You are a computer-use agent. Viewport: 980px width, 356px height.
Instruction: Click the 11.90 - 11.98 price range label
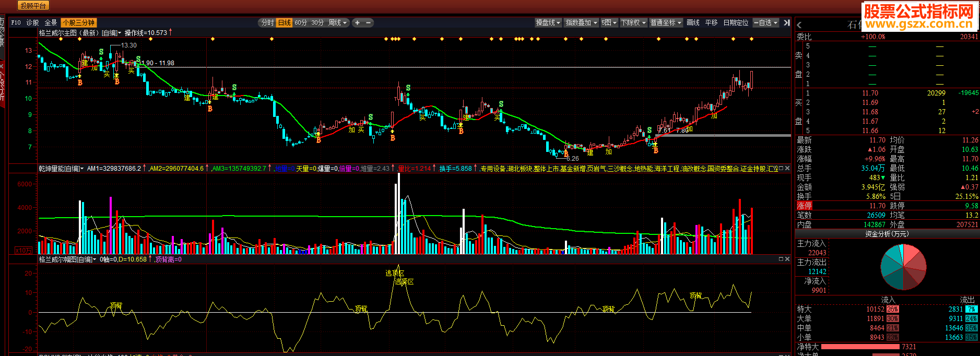(158, 63)
